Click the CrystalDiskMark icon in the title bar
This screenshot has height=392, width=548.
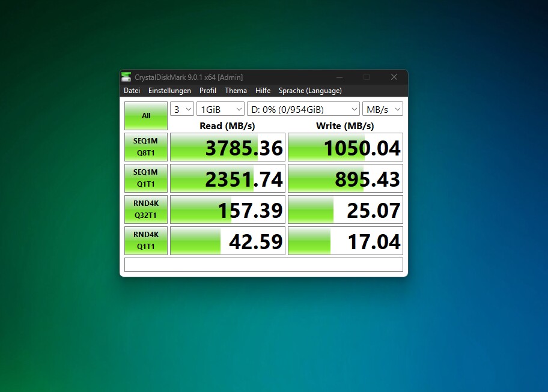click(x=126, y=77)
